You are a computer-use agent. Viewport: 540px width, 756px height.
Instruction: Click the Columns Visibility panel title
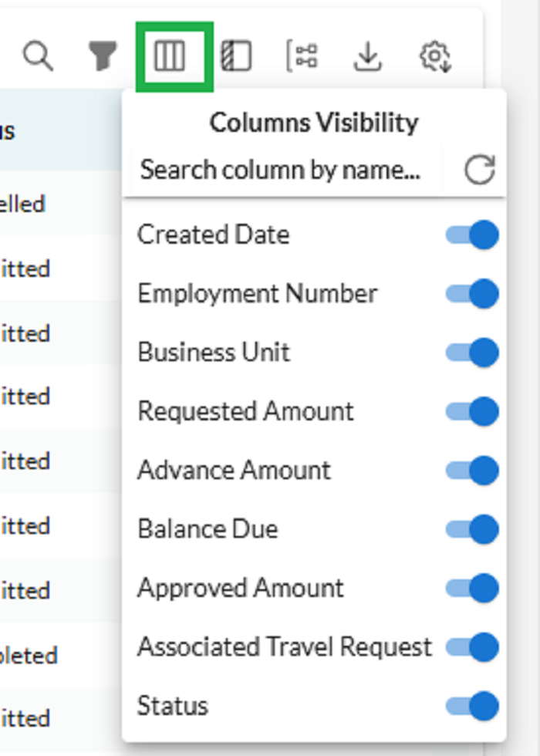314,122
